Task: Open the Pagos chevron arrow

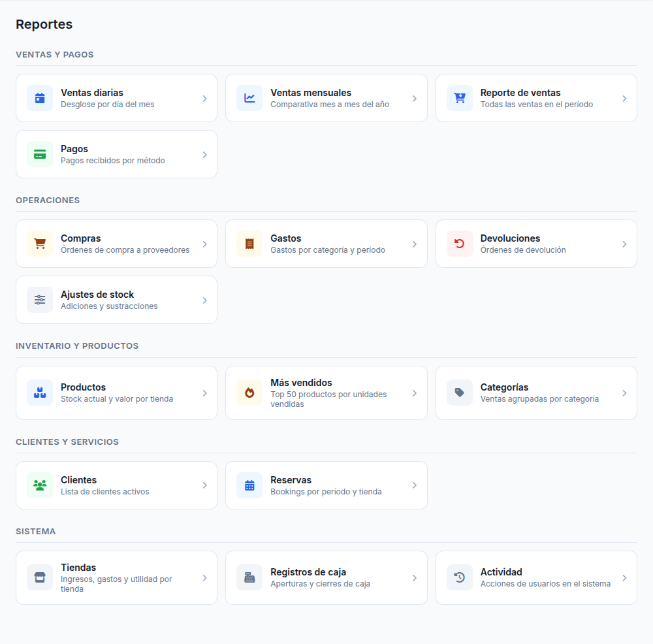Action: [204, 155]
